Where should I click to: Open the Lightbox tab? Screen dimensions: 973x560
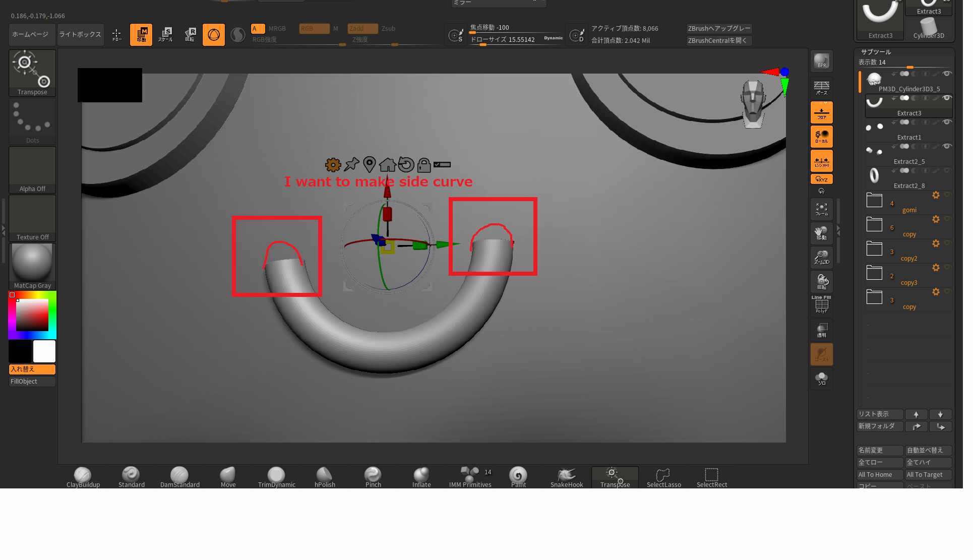[80, 34]
